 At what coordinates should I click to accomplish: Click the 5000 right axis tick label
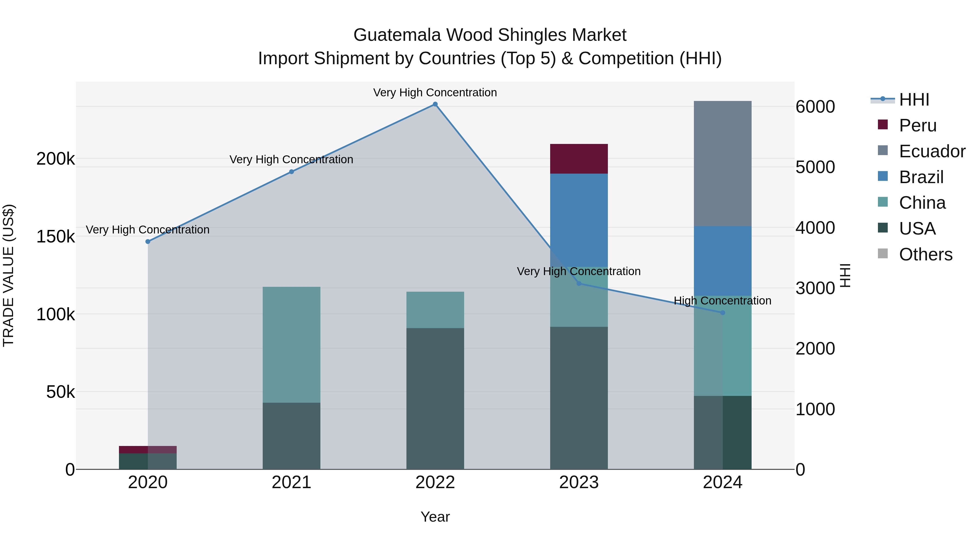tap(815, 167)
